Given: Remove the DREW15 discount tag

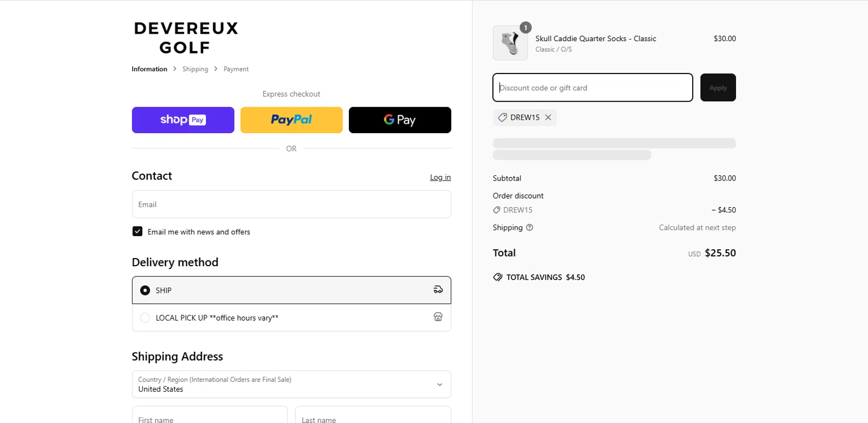Looking at the screenshot, I should click(x=548, y=117).
